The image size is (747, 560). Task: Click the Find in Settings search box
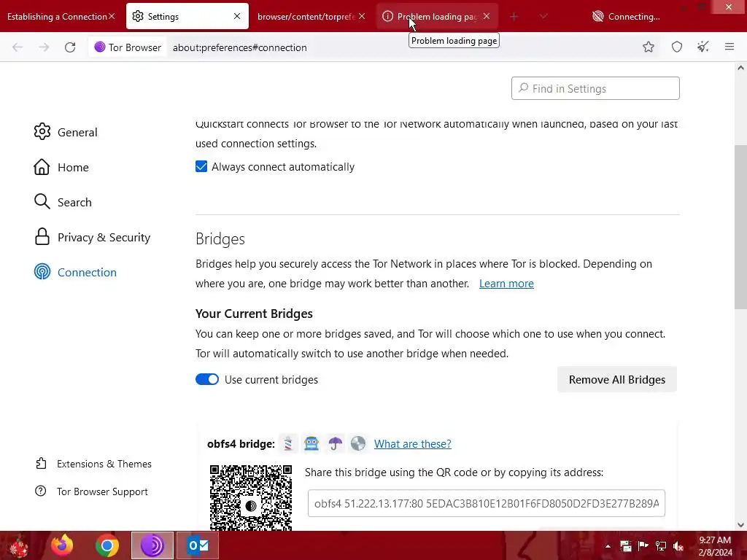coord(595,88)
